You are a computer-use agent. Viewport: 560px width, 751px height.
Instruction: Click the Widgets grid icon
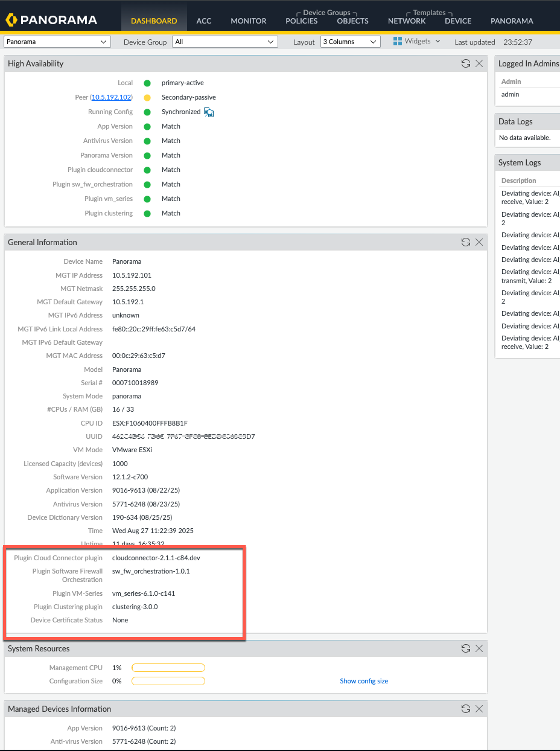click(398, 41)
